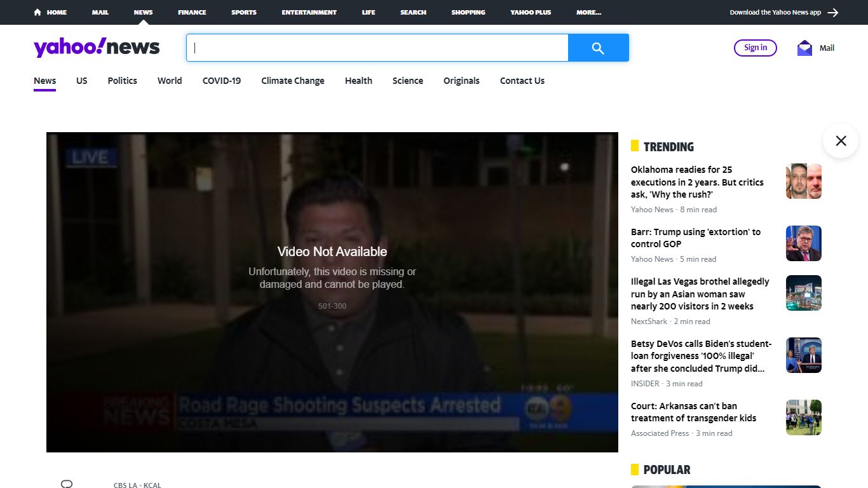Select the Climate Change section tab

[293, 81]
